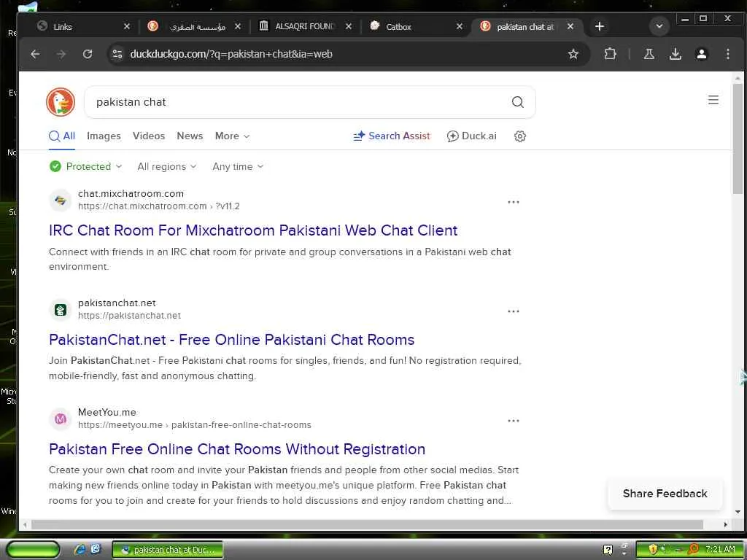Select the Images search tab
This screenshot has width=747, height=560.
point(104,136)
